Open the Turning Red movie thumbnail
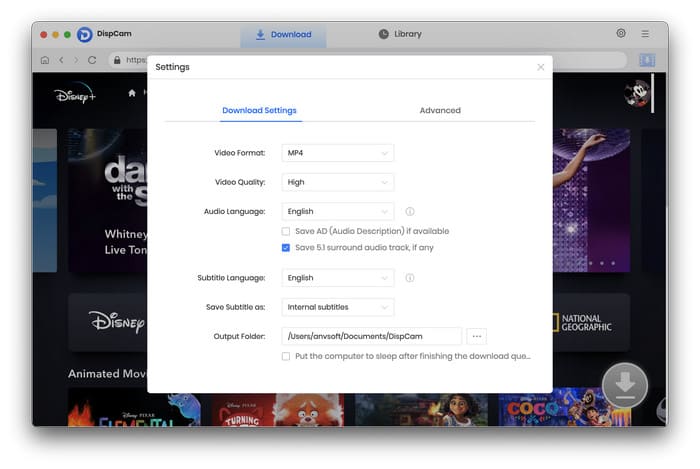 pyautogui.click(x=278, y=409)
